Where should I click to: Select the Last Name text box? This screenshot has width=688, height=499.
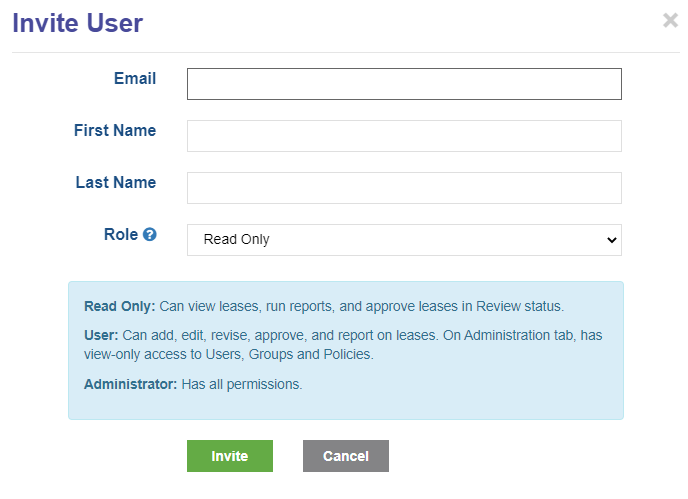[x=404, y=188]
